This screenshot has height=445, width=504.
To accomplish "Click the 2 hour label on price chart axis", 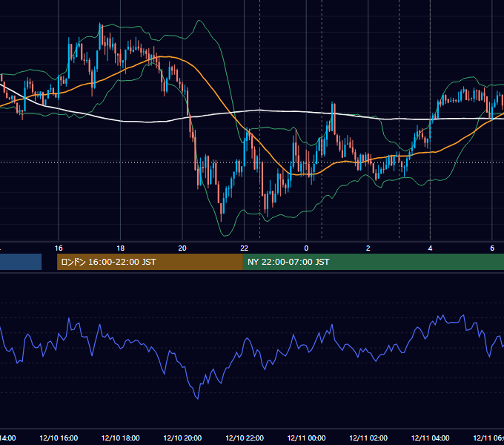I will (x=368, y=248).
